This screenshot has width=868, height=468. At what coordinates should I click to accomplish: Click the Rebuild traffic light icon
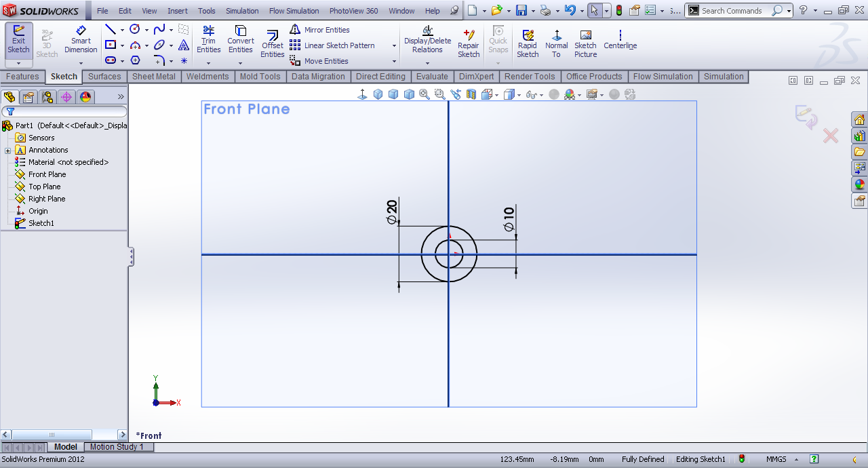pyautogui.click(x=618, y=11)
